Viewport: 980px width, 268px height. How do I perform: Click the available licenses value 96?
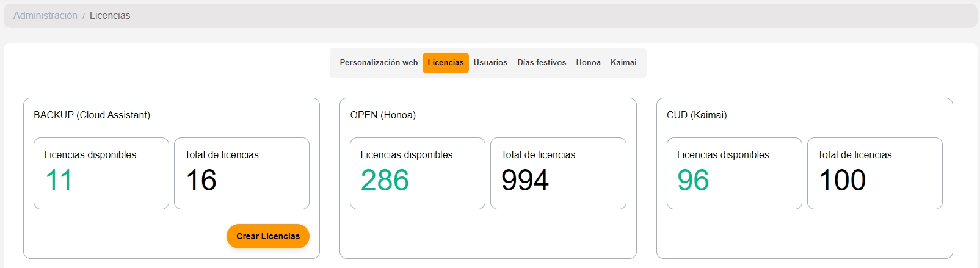click(693, 181)
